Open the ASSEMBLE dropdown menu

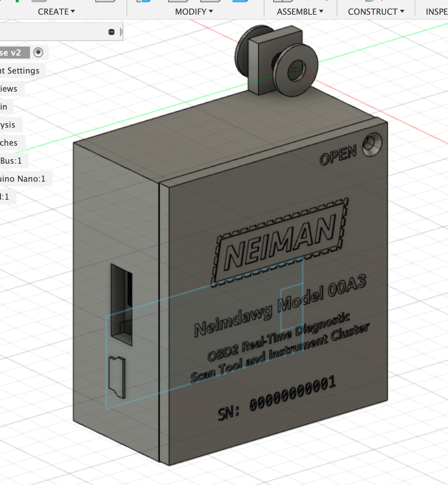pyautogui.click(x=300, y=12)
